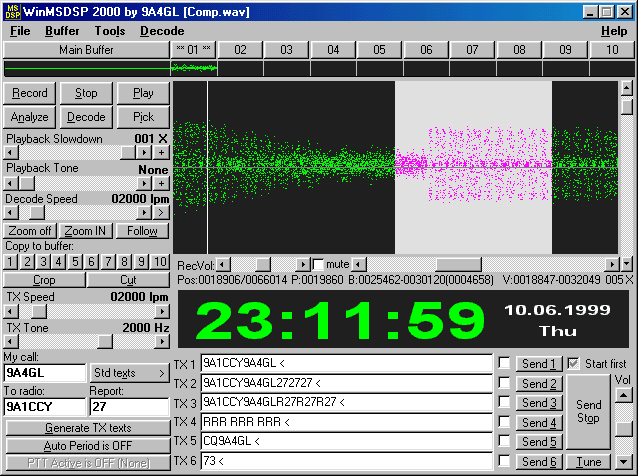Click the Decode Speed left arrow
The height and width of the screenshot is (476, 638).
coord(11,212)
